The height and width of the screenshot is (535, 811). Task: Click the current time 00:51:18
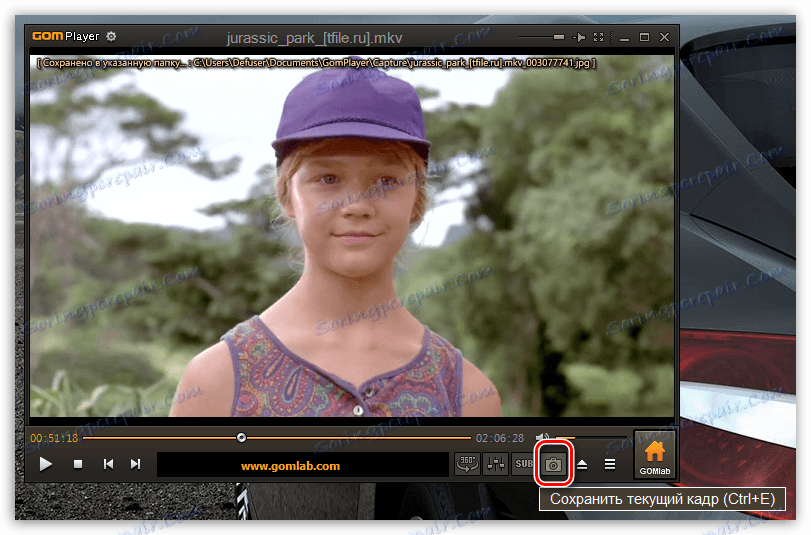(x=54, y=438)
